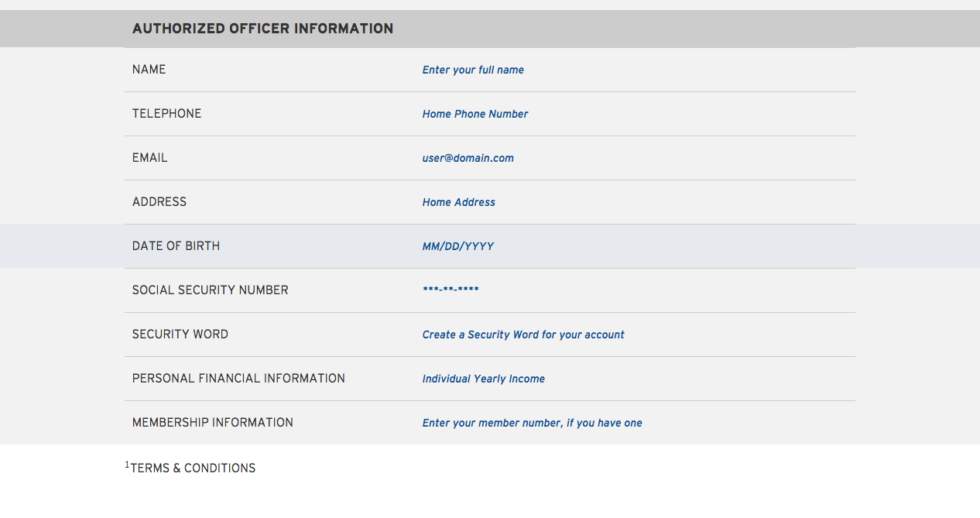Click the 'Create a Security Word' field
Image resolution: width=980 pixels, height=518 pixels.
(523, 334)
